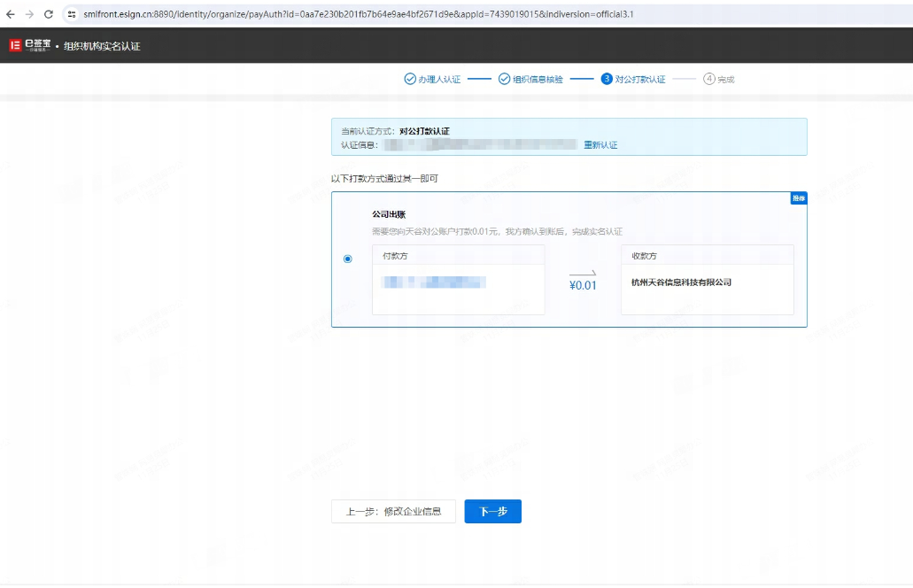Click the 付款方 box header
Image resolution: width=913 pixels, height=588 pixels.
click(458, 256)
